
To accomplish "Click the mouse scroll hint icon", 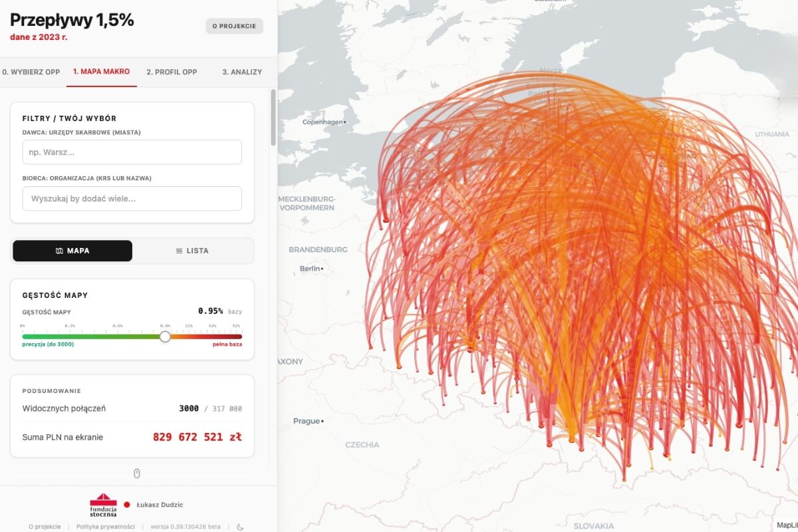I will coord(137,473).
